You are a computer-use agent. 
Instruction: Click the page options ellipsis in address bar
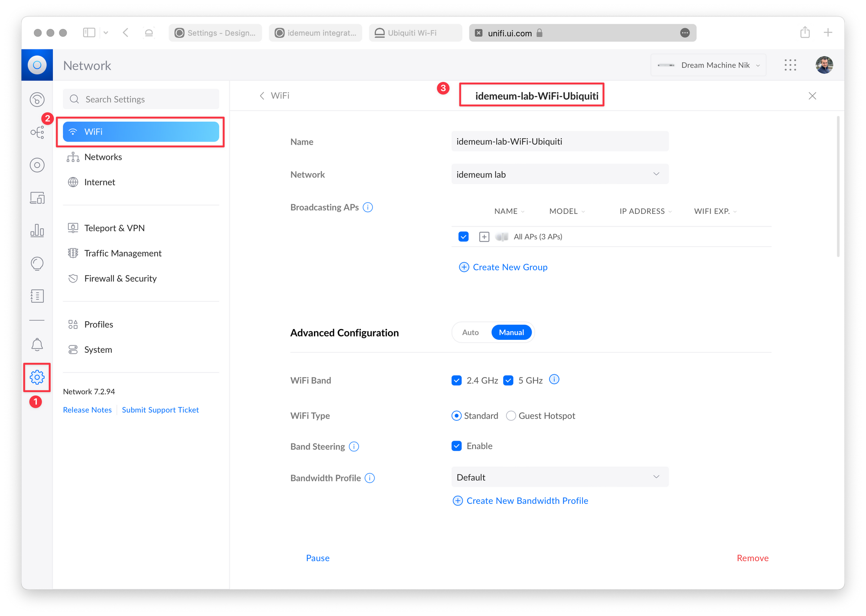tap(685, 33)
